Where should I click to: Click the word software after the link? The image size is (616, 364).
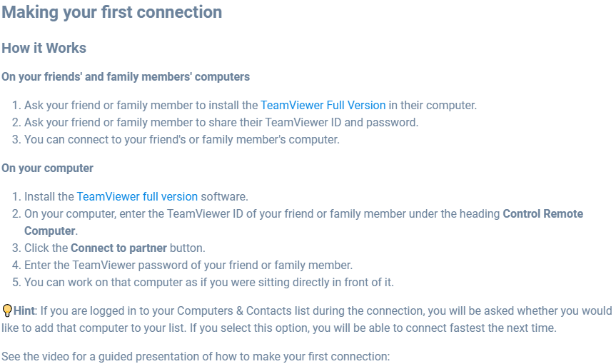tap(223, 196)
